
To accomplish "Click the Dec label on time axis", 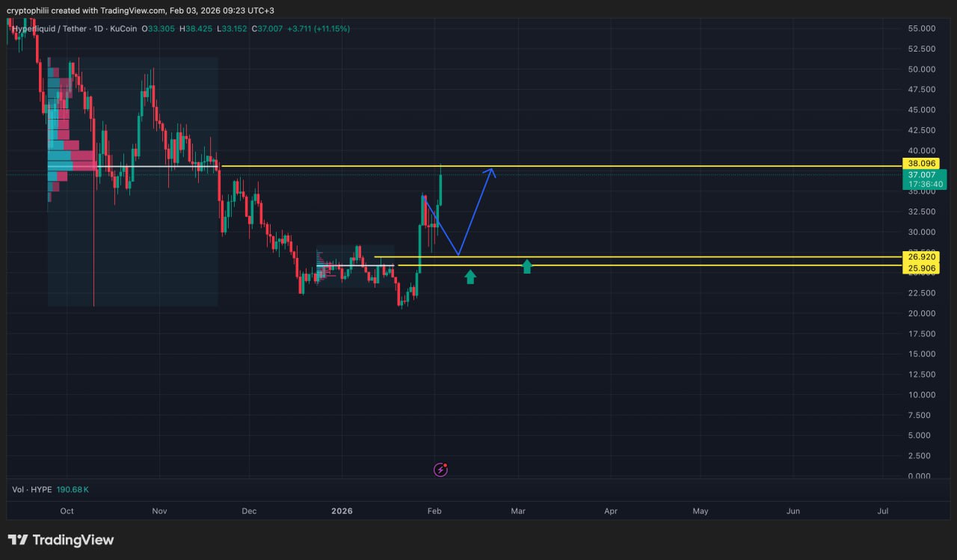I will point(249,511).
